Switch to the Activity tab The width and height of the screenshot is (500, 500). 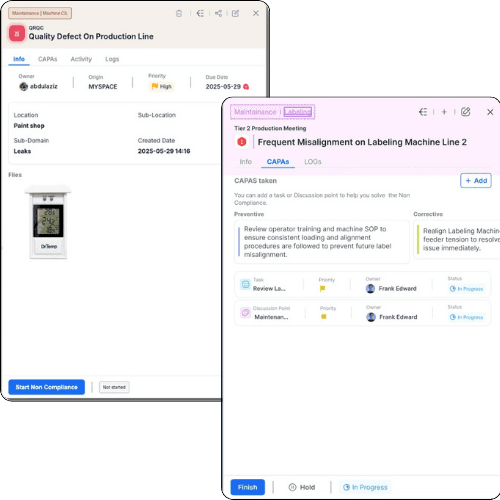[x=81, y=59]
